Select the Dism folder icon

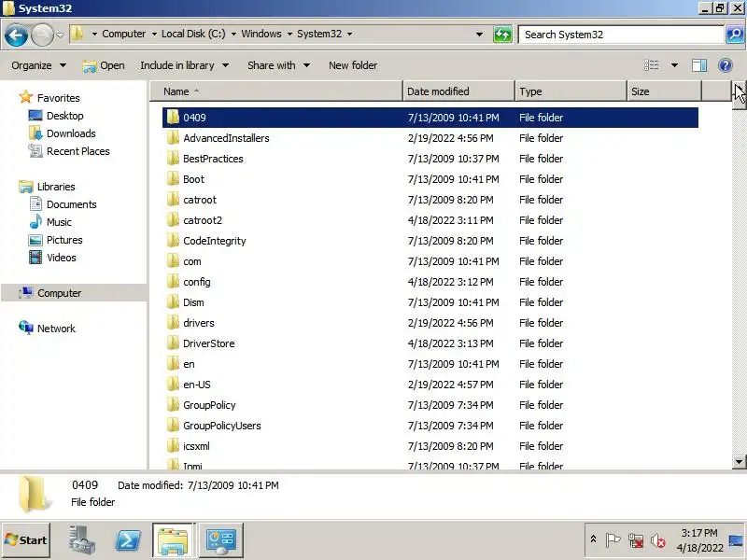(x=173, y=301)
